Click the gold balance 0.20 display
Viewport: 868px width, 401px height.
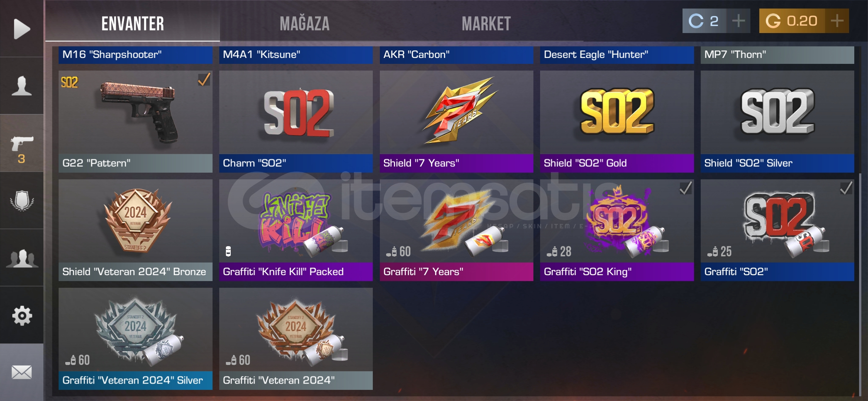point(792,21)
